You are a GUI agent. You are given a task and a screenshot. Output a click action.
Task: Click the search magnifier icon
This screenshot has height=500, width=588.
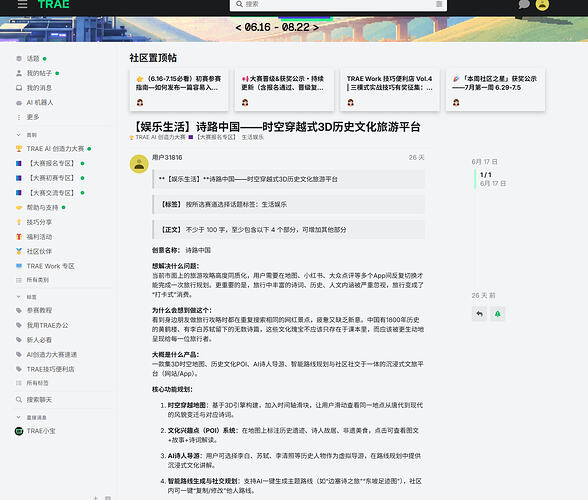tap(239, 4)
